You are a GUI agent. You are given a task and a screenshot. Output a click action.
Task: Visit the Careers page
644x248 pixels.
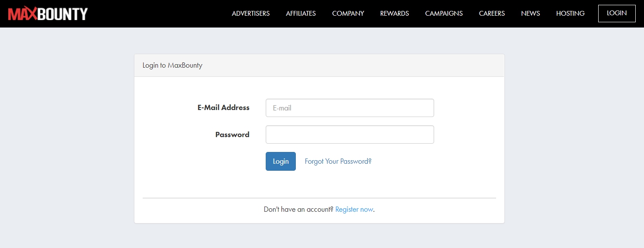(492, 14)
